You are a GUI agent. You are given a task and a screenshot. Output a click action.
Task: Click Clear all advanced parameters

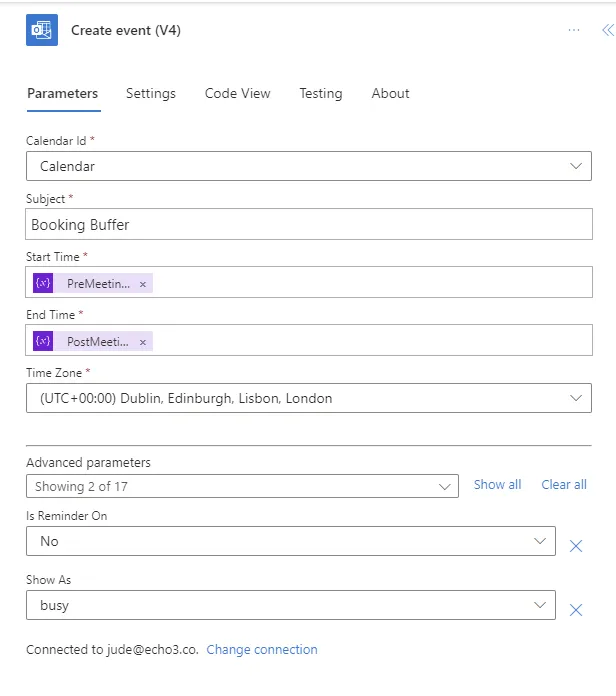(564, 485)
